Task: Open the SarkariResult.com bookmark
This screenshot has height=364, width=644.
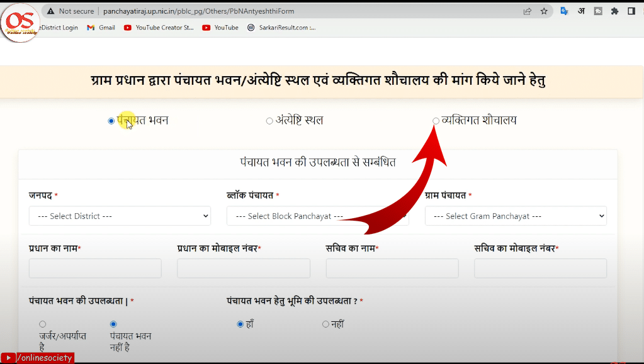Action: 281,28
